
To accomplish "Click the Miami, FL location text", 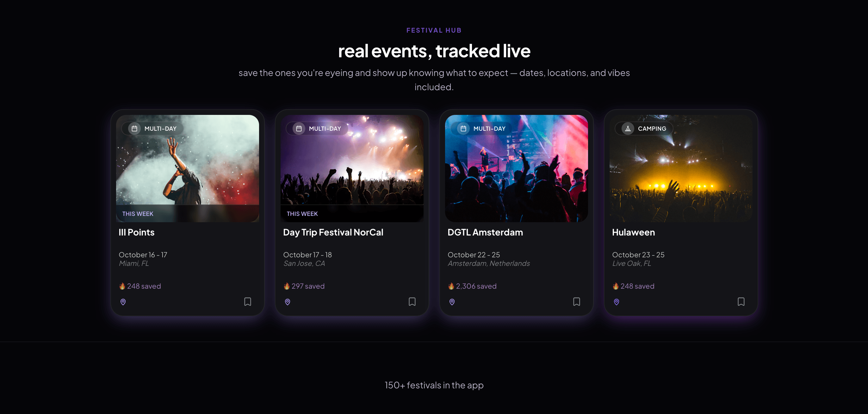I will tap(134, 263).
